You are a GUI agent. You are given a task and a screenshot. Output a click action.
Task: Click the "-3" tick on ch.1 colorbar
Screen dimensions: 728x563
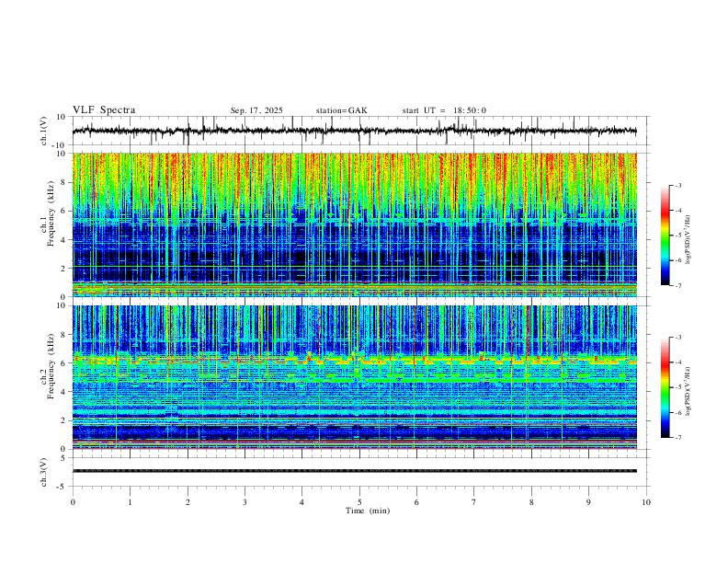pos(678,185)
